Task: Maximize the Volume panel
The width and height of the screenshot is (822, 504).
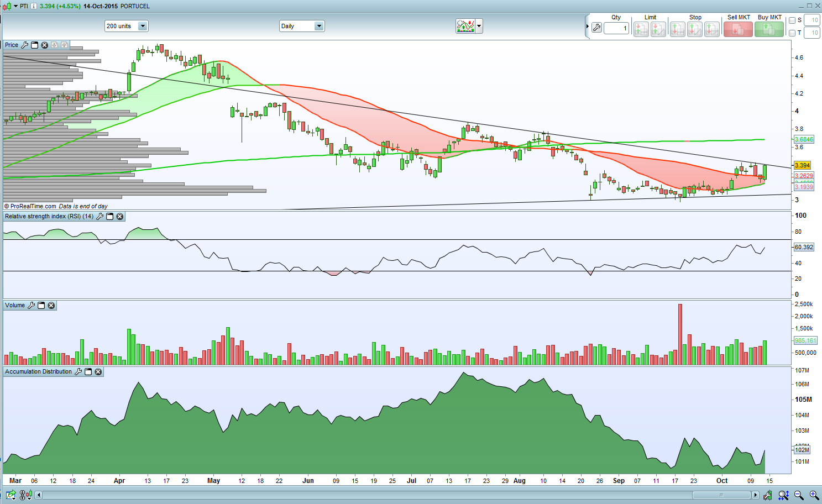Action: [41, 305]
